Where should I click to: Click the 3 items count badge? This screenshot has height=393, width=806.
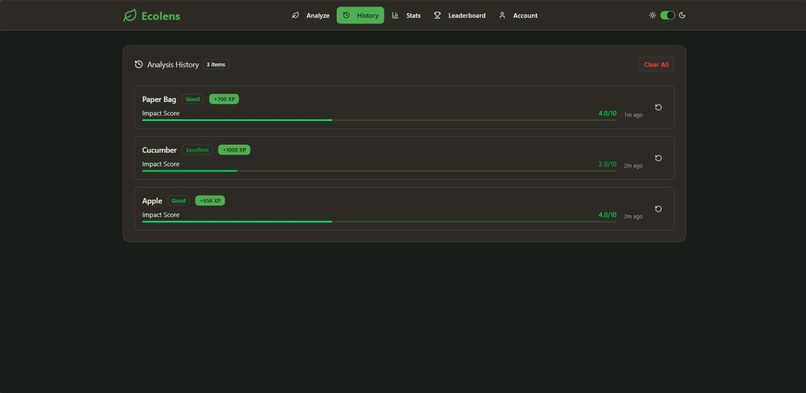[216, 65]
